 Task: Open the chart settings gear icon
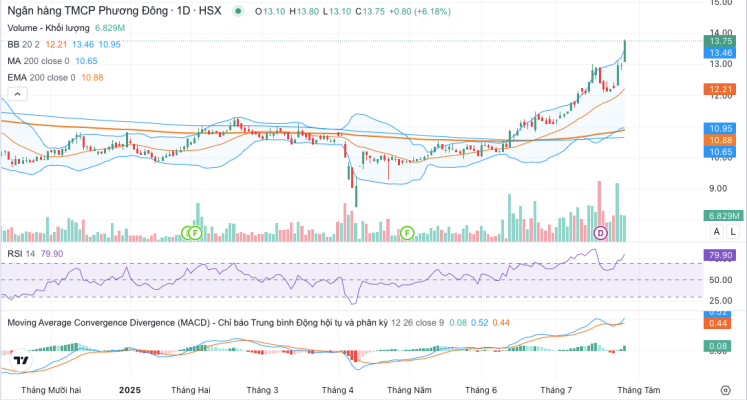click(726, 390)
